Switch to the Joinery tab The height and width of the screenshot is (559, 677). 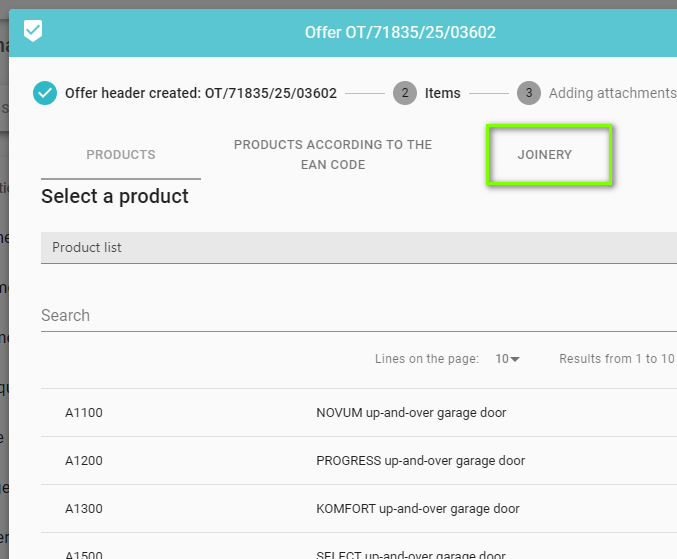[545, 155]
